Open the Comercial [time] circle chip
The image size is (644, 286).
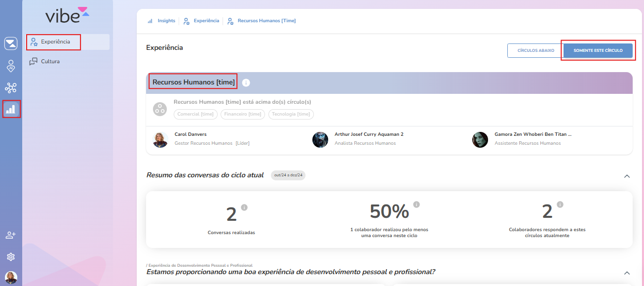pyautogui.click(x=196, y=114)
